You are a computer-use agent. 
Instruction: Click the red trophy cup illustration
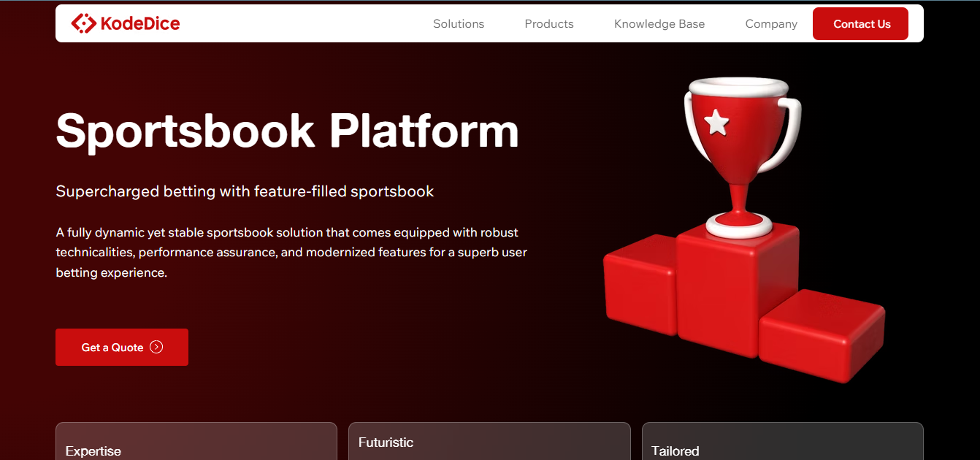coord(741,157)
